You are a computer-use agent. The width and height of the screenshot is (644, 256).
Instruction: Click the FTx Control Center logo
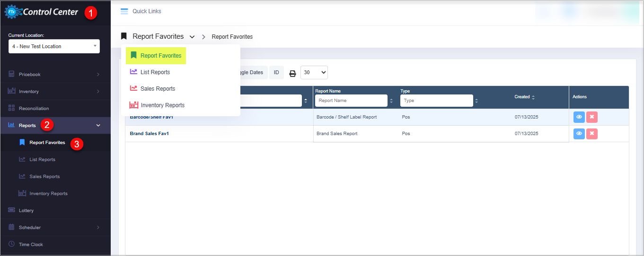tap(41, 12)
